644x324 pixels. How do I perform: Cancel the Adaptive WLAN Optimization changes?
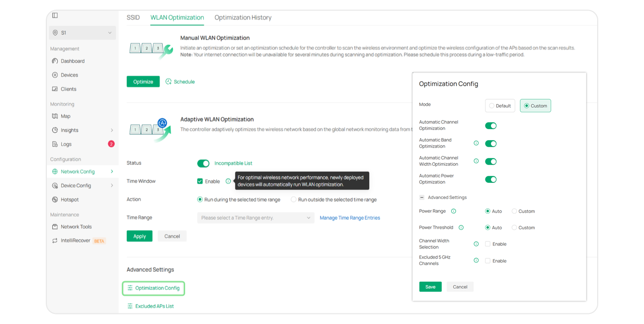pos(172,236)
